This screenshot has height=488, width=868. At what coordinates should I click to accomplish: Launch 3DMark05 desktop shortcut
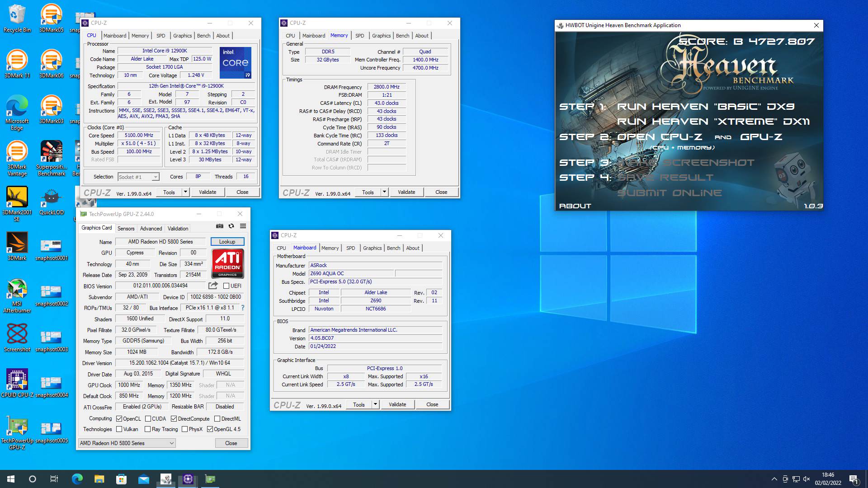coord(51,19)
